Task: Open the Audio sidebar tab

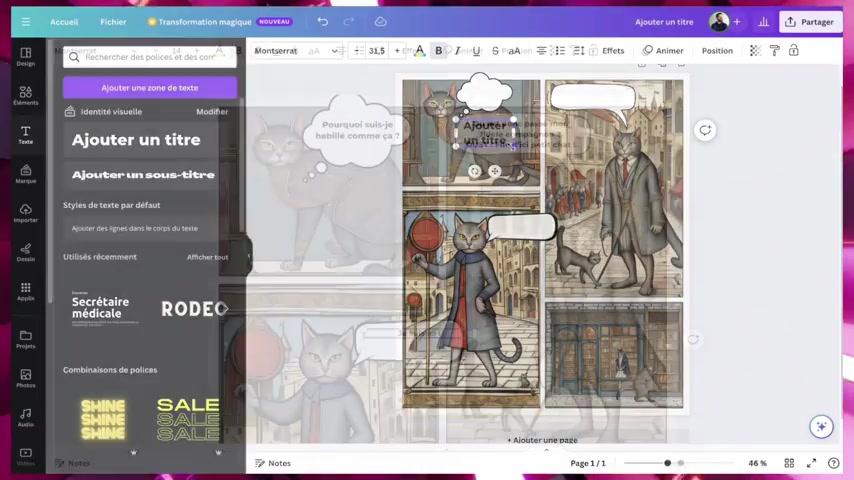Action: click(26, 417)
